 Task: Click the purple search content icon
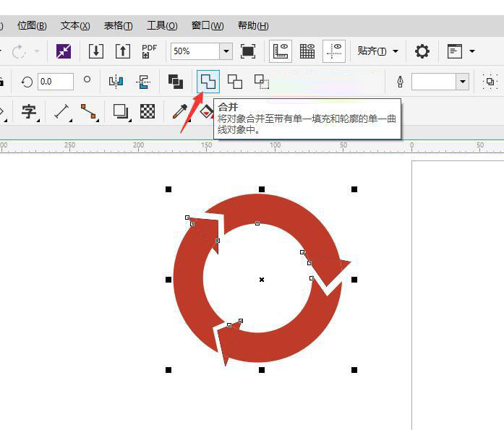[64, 51]
